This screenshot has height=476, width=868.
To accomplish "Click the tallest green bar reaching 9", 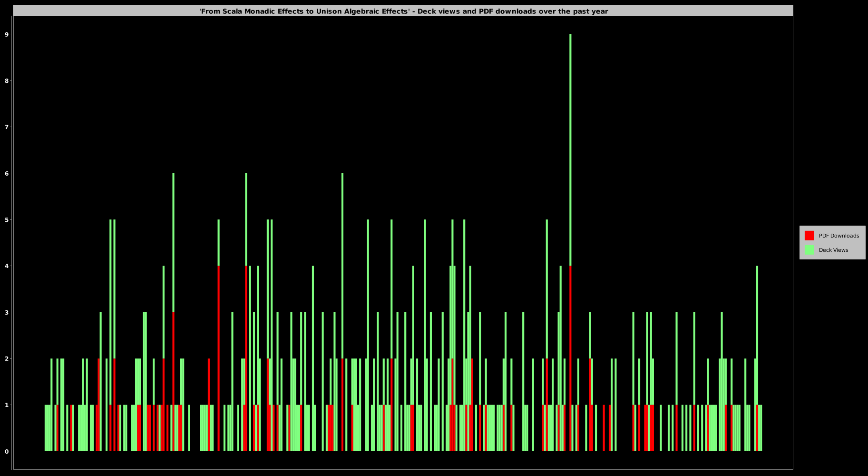I will [570, 150].
